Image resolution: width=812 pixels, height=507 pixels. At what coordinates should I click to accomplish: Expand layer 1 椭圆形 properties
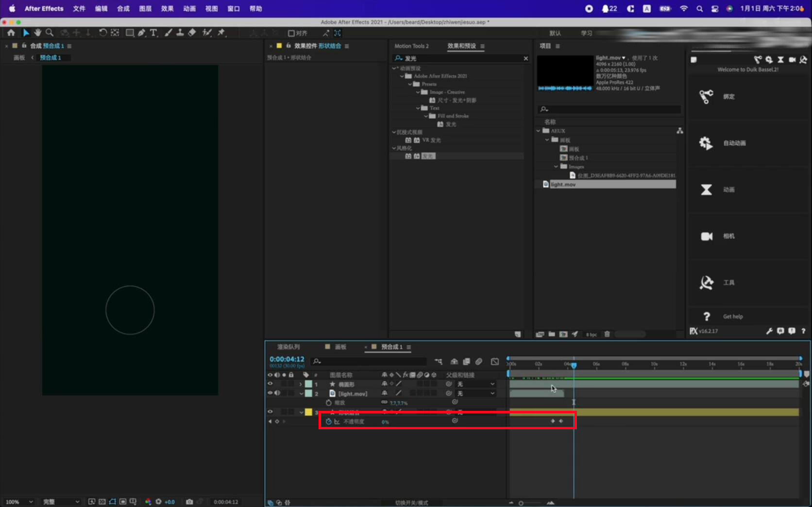tap(301, 384)
